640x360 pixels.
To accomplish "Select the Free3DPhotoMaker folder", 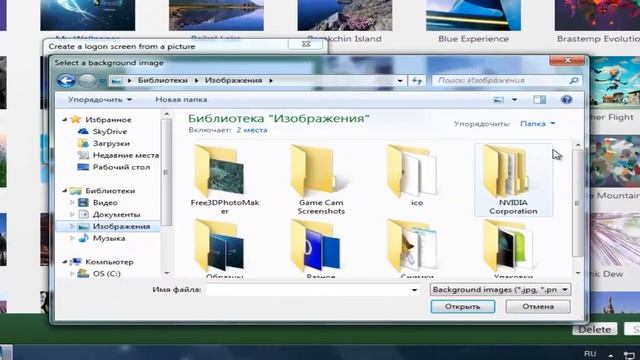I will coord(224,180).
